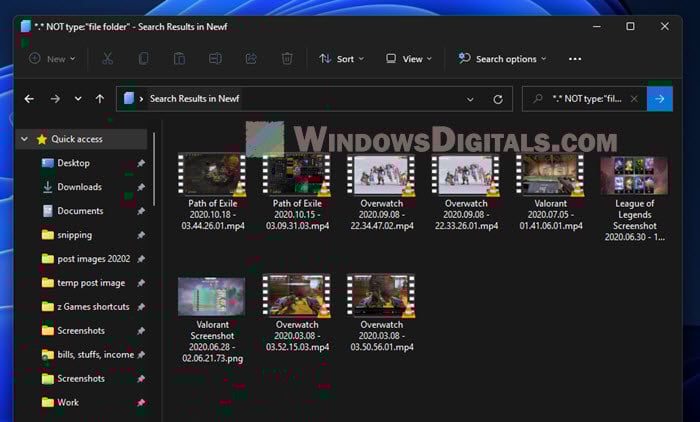
Task: Unpin Desktop using its pin icon
Action: tap(141, 163)
